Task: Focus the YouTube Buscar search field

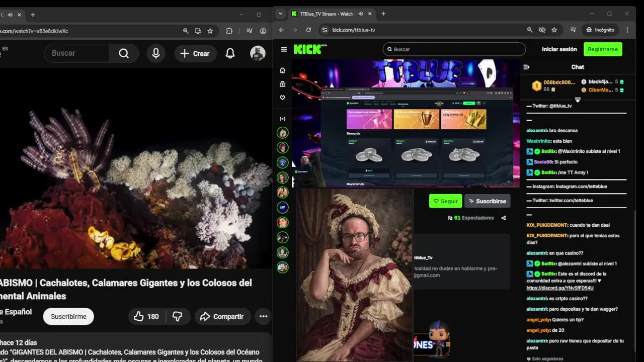Action: tap(76, 53)
